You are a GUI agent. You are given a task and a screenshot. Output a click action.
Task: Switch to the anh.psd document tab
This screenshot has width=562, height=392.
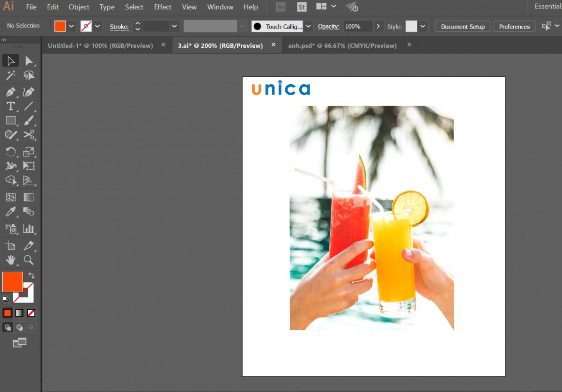(342, 45)
